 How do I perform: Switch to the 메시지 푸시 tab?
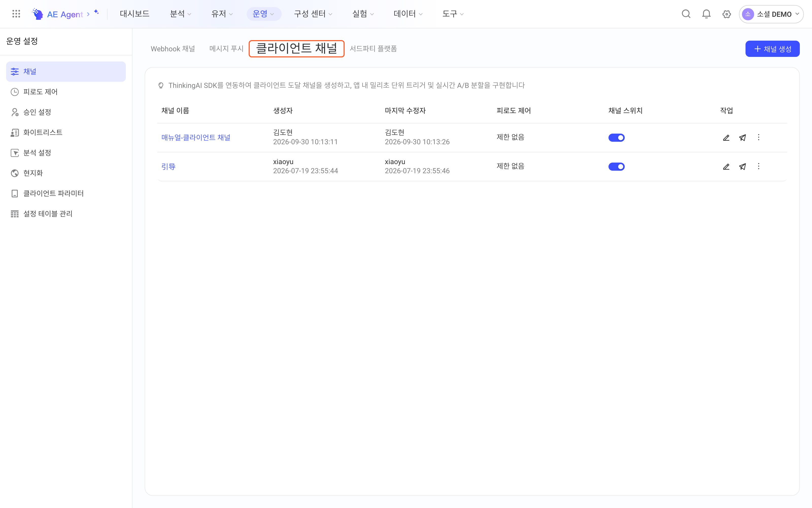[226, 49]
